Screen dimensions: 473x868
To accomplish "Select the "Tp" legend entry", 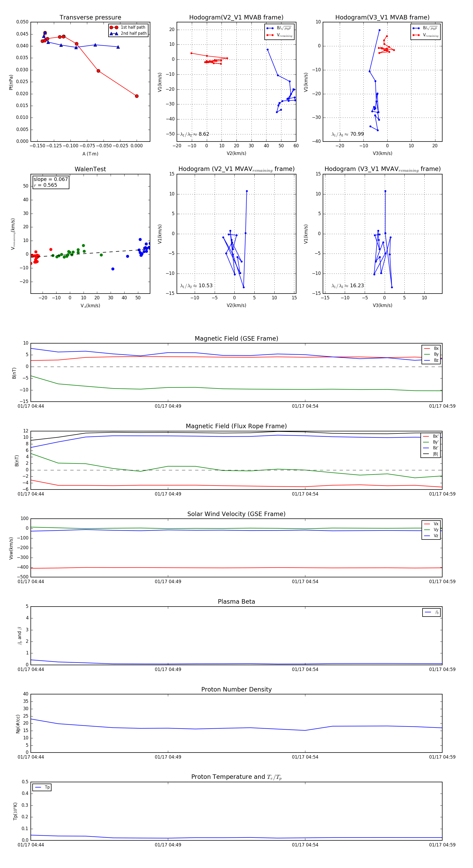I will click(x=42, y=787).
